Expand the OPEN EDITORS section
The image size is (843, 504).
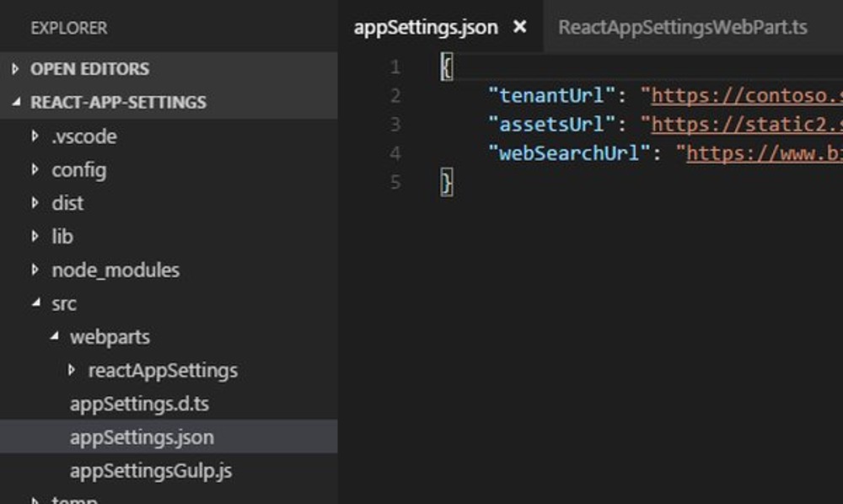pyautogui.click(x=17, y=68)
